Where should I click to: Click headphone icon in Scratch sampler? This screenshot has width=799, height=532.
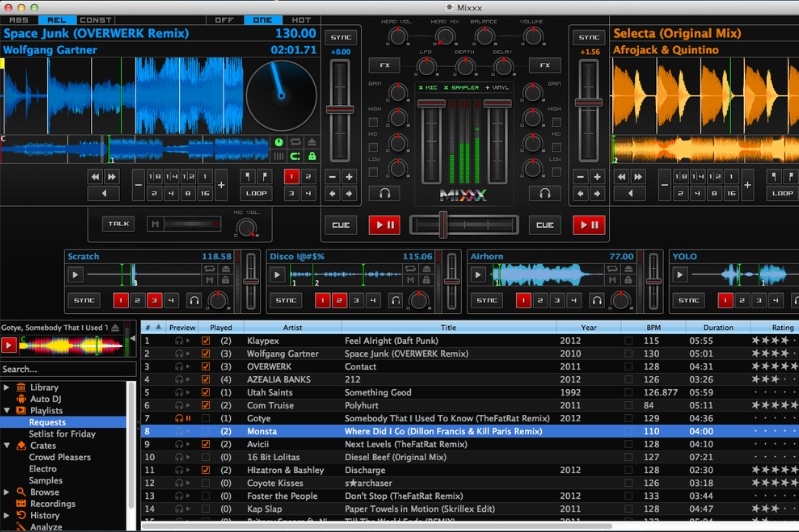[194, 300]
